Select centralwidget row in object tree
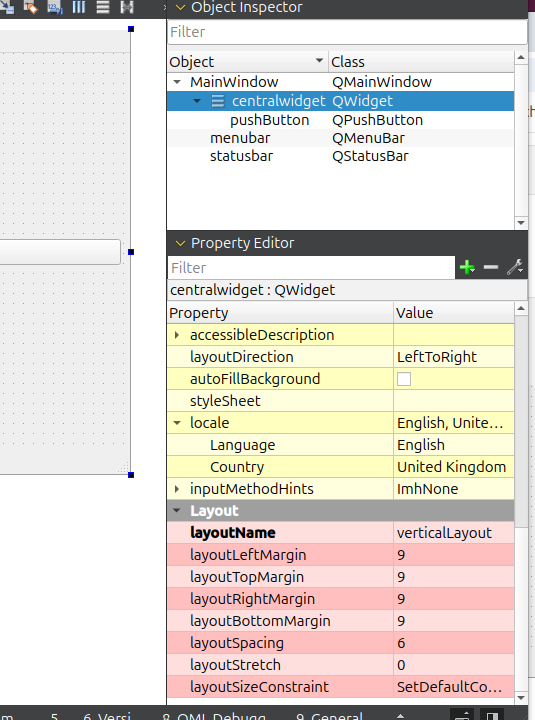This screenshot has height=720, width=535. (340, 101)
